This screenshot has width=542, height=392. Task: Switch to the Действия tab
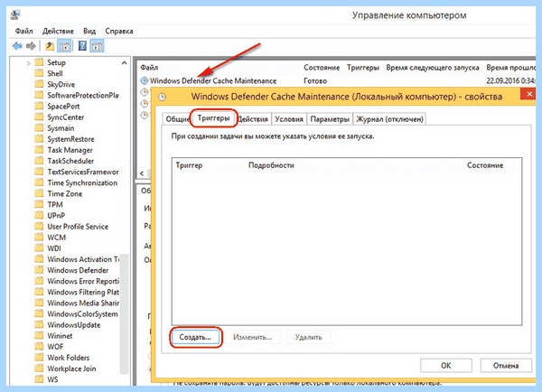[x=253, y=119]
